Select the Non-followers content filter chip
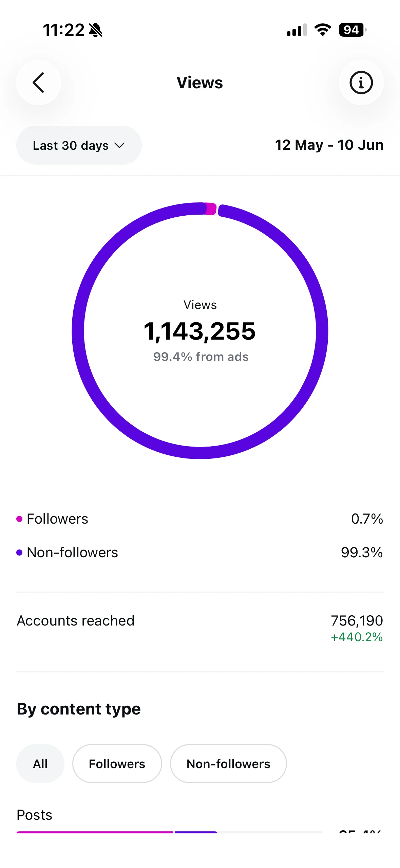 [228, 764]
